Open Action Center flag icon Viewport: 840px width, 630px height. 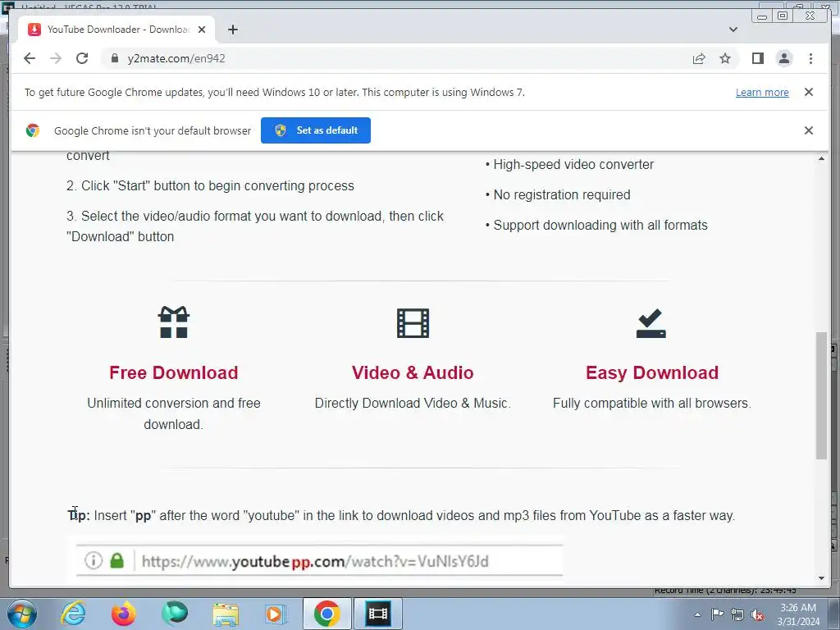click(717, 614)
